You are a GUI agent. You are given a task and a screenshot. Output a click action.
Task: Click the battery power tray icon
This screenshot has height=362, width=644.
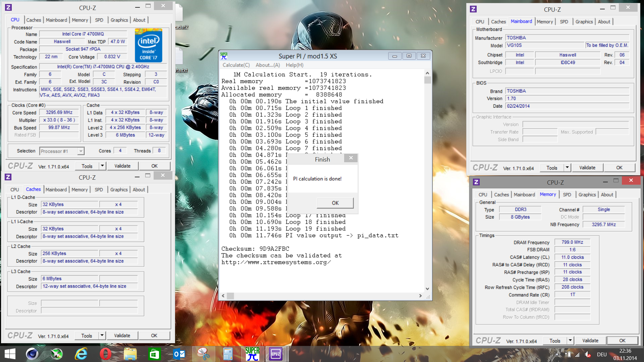(568, 354)
